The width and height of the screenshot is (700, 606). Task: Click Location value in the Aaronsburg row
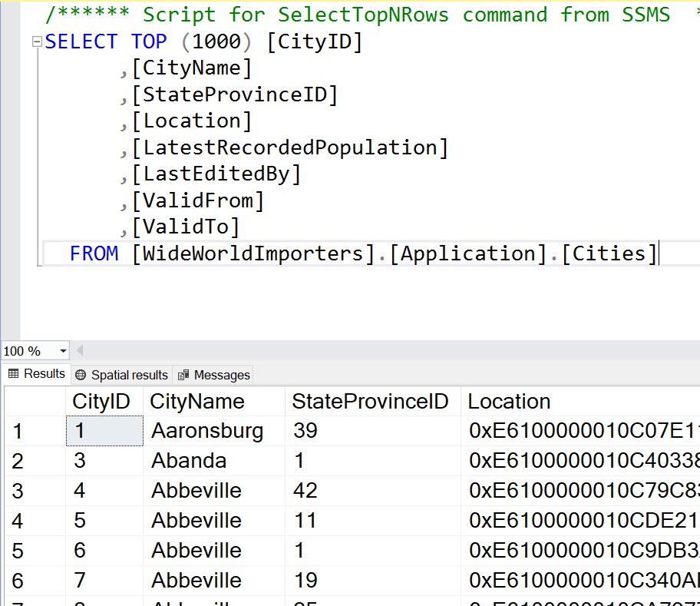[580, 431]
